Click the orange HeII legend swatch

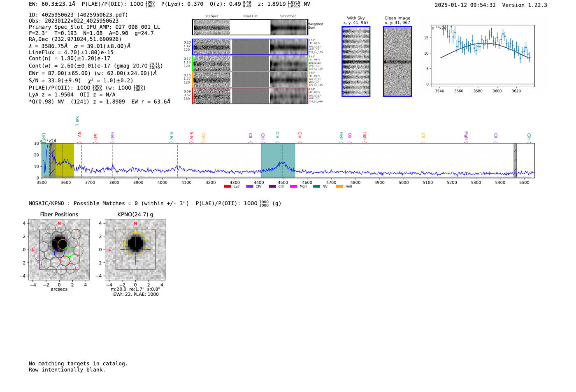(x=339, y=187)
